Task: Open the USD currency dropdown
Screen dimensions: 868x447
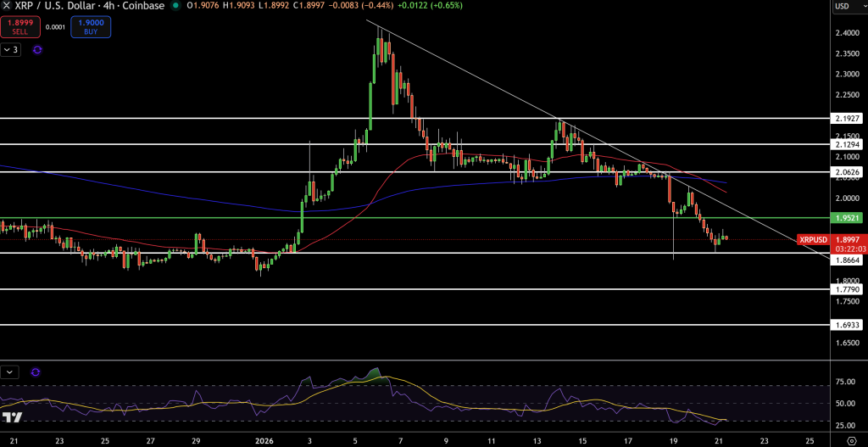Action: tap(849, 6)
